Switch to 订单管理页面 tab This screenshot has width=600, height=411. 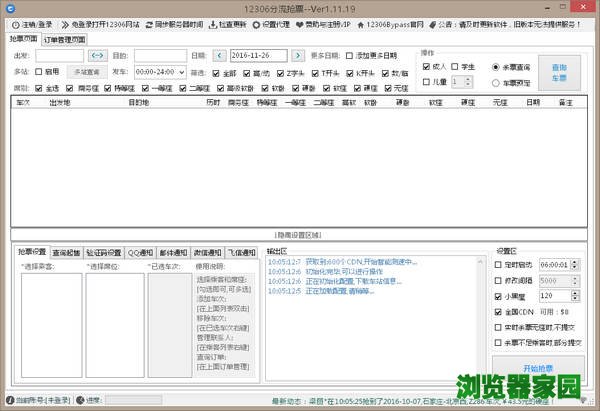pyautogui.click(x=64, y=39)
